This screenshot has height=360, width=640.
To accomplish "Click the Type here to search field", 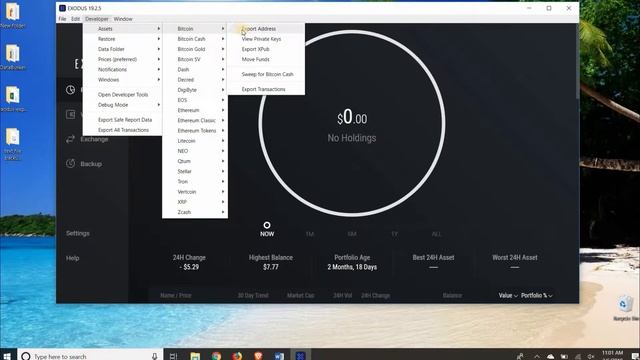I will click(x=90, y=356).
